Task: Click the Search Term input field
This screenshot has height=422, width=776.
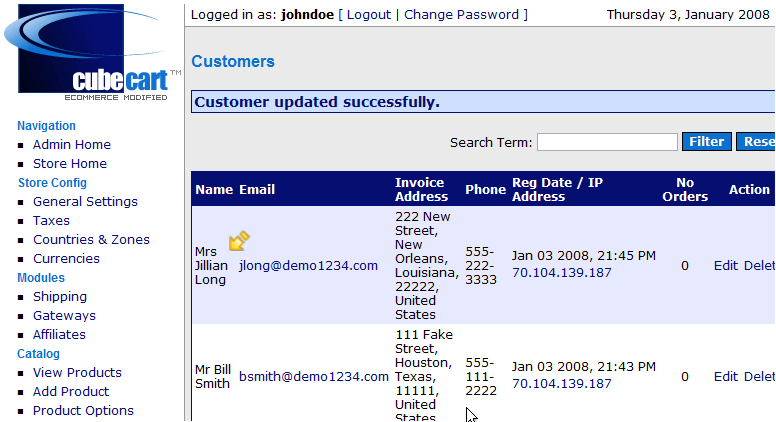Action: tap(607, 142)
